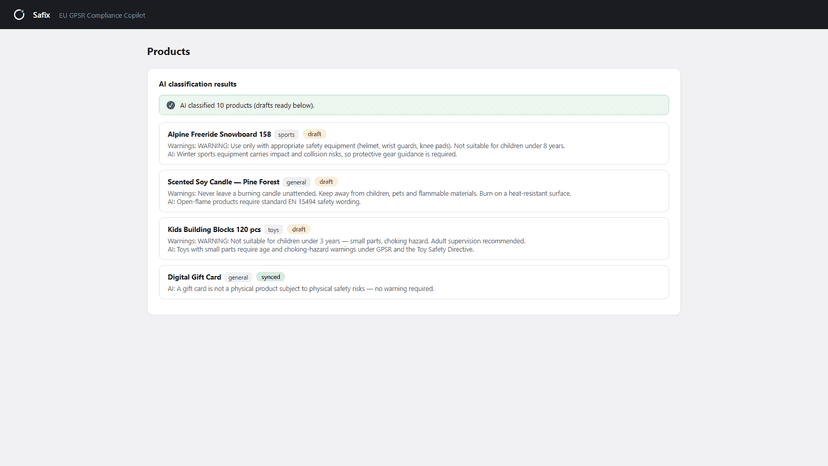This screenshot has height=466, width=828.
Task: Click the general tag on Soy Candle
Action: (x=296, y=182)
